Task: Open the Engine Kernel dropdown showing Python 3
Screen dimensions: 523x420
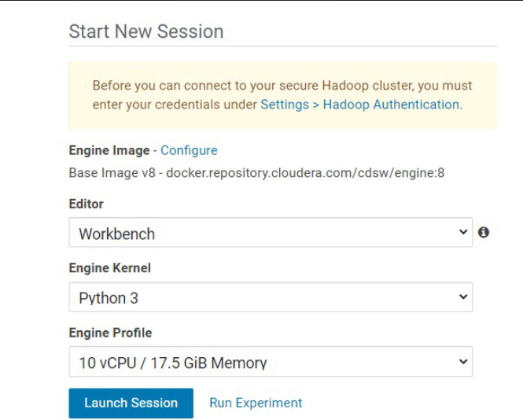Action: coord(271,297)
